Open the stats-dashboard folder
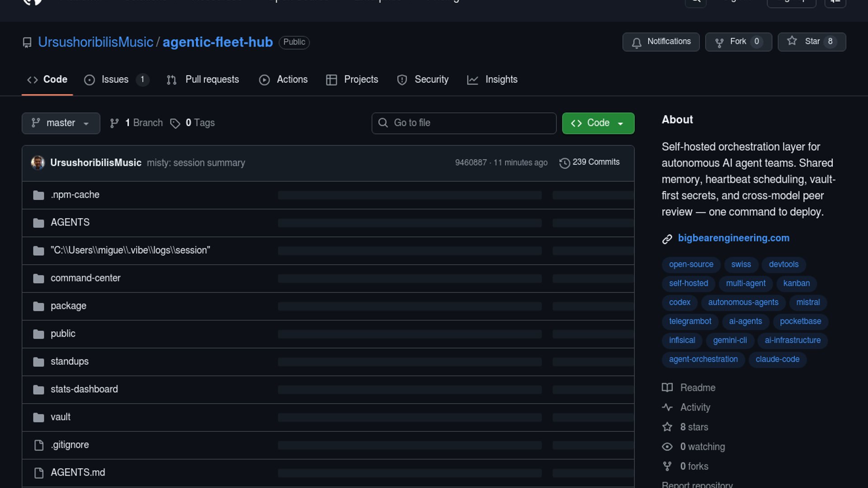868x488 pixels. tap(84, 389)
